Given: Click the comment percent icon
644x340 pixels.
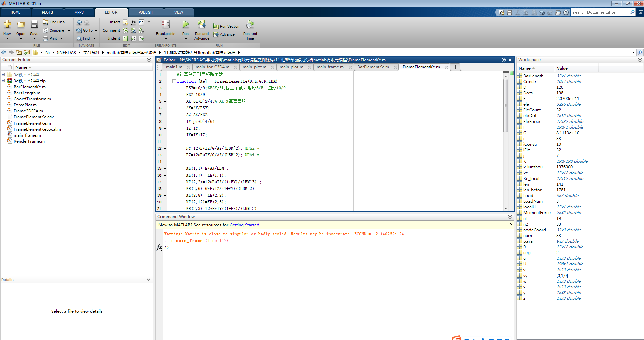Looking at the screenshot, I should (x=125, y=30).
